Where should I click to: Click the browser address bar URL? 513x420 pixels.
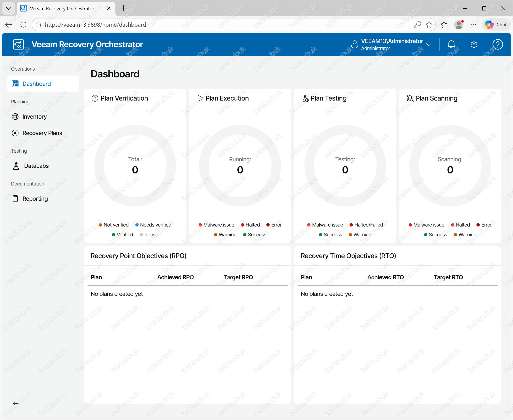pyautogui.click(x=95, y=24)
